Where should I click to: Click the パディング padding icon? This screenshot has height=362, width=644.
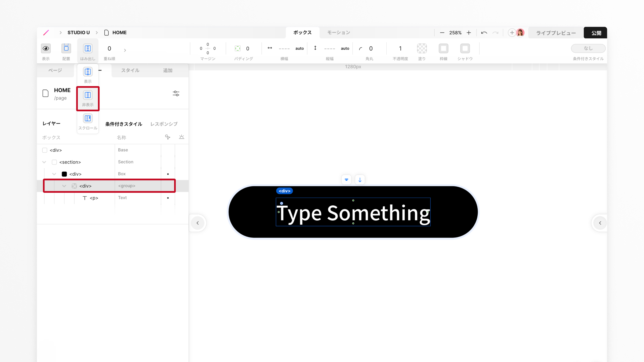(x=237, y=49)
